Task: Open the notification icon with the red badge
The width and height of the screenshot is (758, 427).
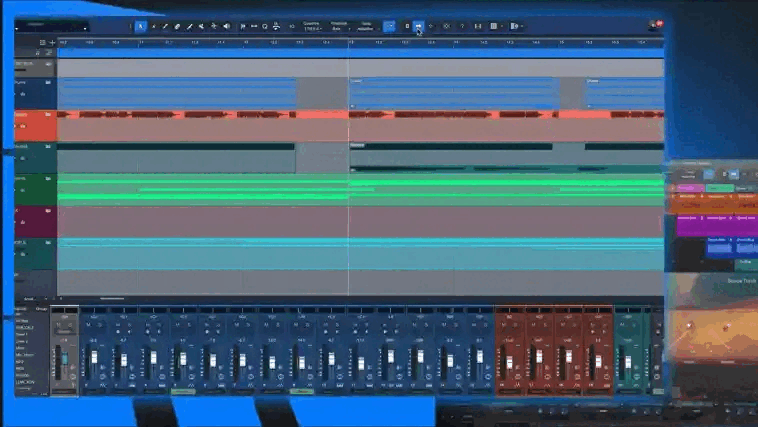Action: point(655,25)
